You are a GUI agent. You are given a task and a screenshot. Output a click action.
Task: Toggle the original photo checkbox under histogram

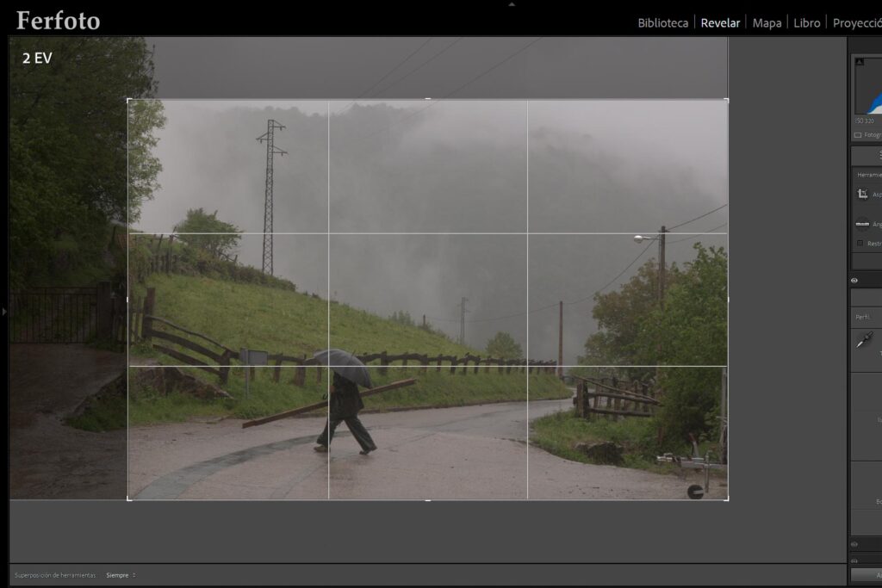click(858, 135)
